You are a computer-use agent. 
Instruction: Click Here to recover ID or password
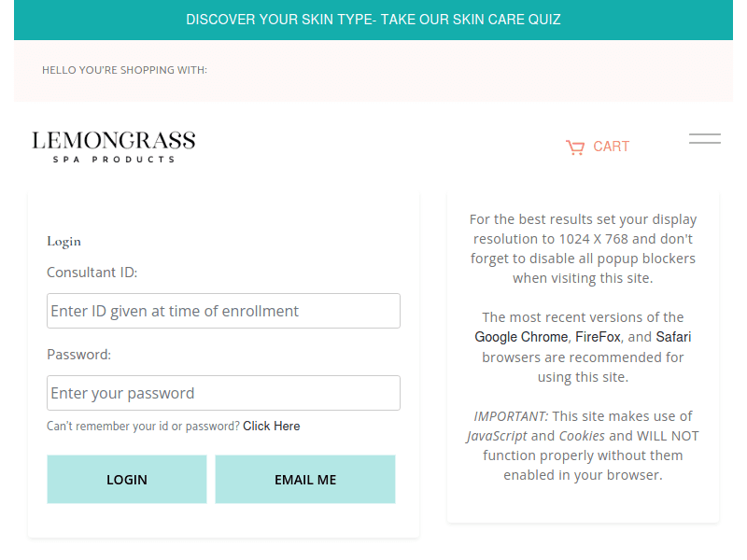(272, 427)
